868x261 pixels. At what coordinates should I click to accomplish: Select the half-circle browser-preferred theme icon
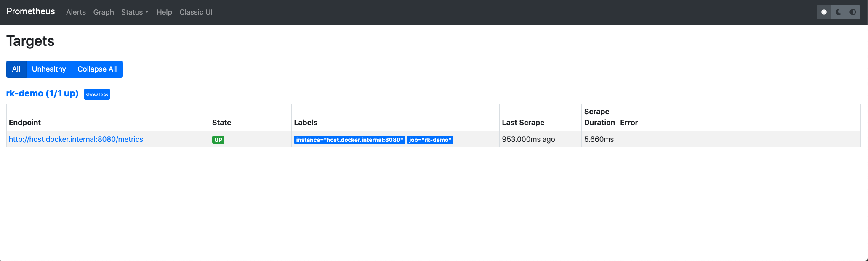853,12
